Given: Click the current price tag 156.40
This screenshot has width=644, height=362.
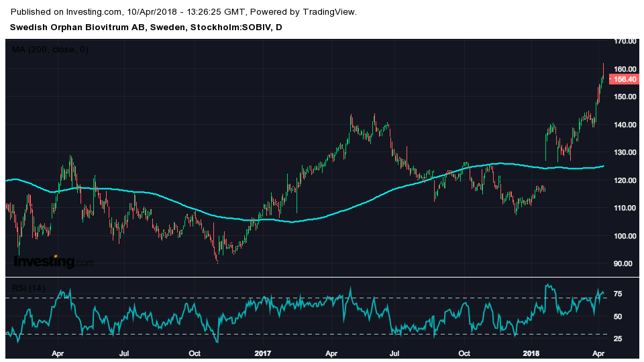Looking at the screenshot, I should coord(624,79).
